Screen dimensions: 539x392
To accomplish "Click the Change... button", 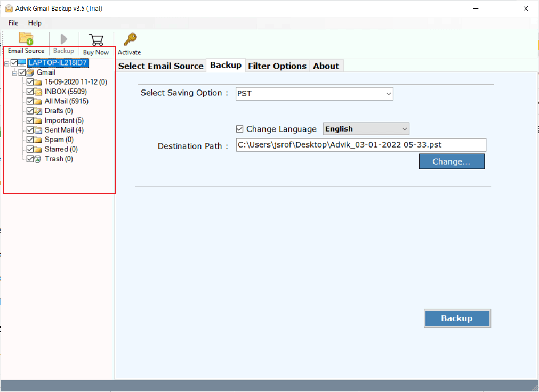I will click(452, 161).
